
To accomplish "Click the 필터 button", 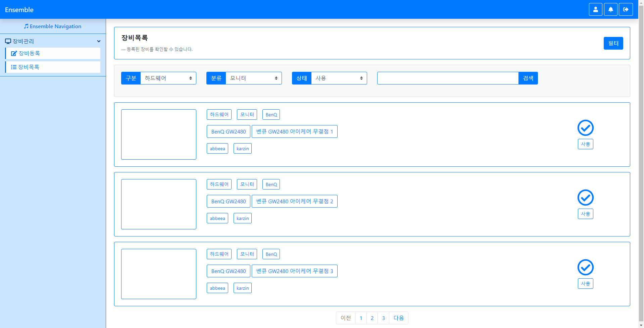I will tap(613, 43).
